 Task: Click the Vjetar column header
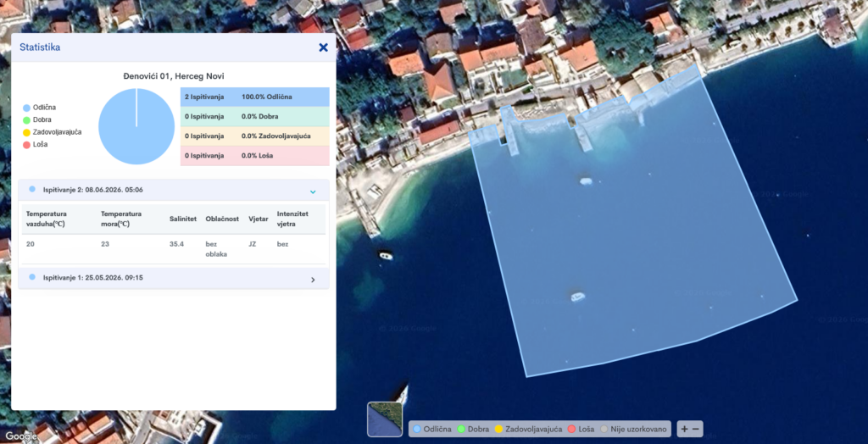click(x=259, y=219)
